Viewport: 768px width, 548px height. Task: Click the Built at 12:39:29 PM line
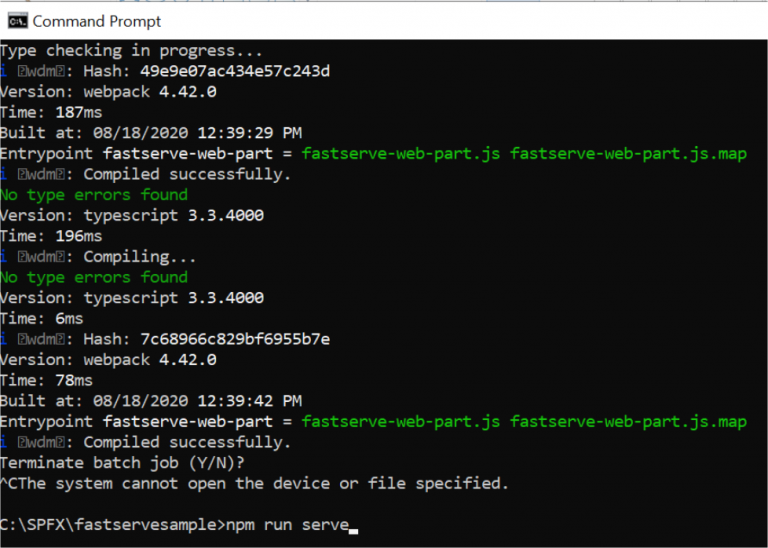point(151,133)
